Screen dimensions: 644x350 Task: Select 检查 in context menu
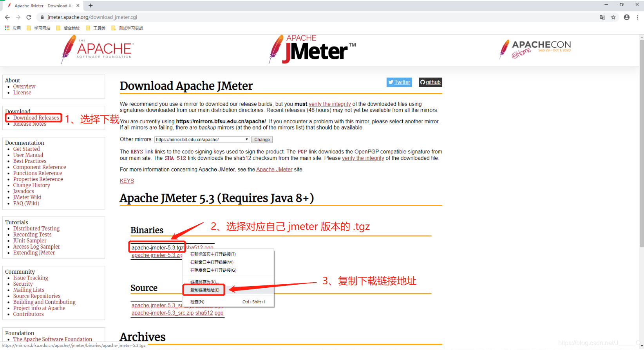point(228,302)
